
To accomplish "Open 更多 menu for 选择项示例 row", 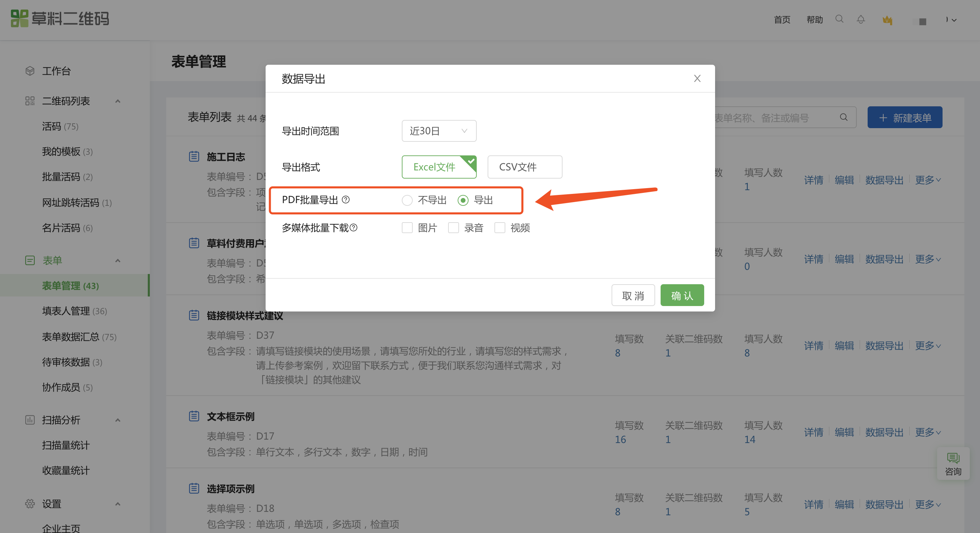I will [928, 504].
